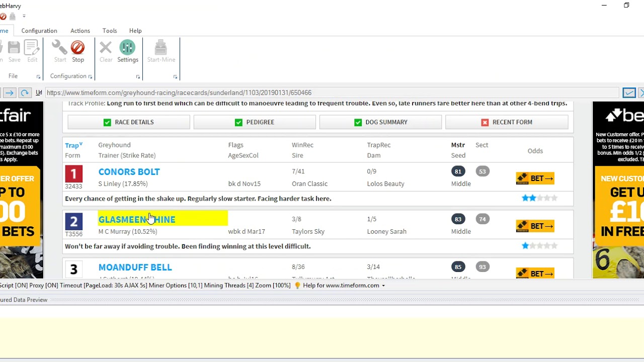Viewport: 644px width, 362px height.
Task: Click the sire name Taylors Sky
Action: tap(308, 232)
